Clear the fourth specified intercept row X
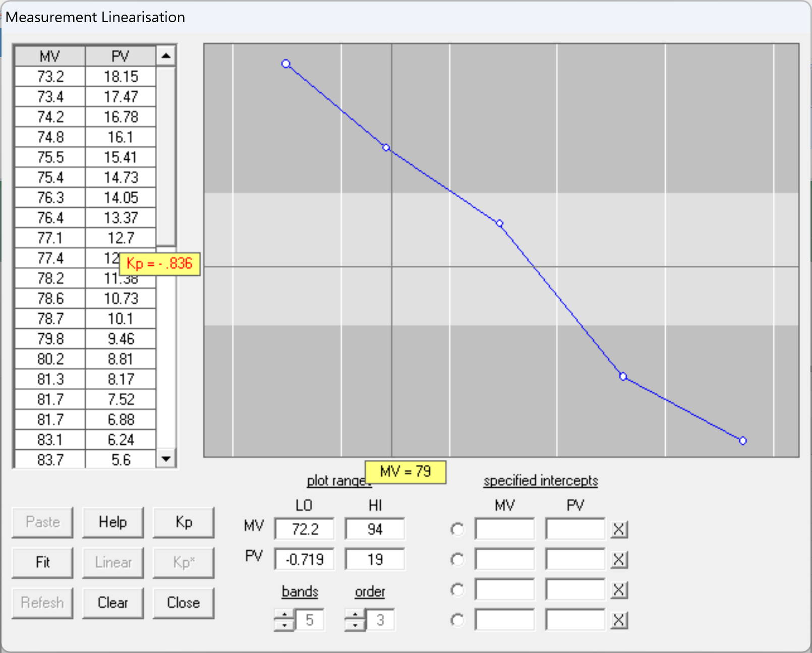This screenshot has height=653, width=812. (619, 620)
